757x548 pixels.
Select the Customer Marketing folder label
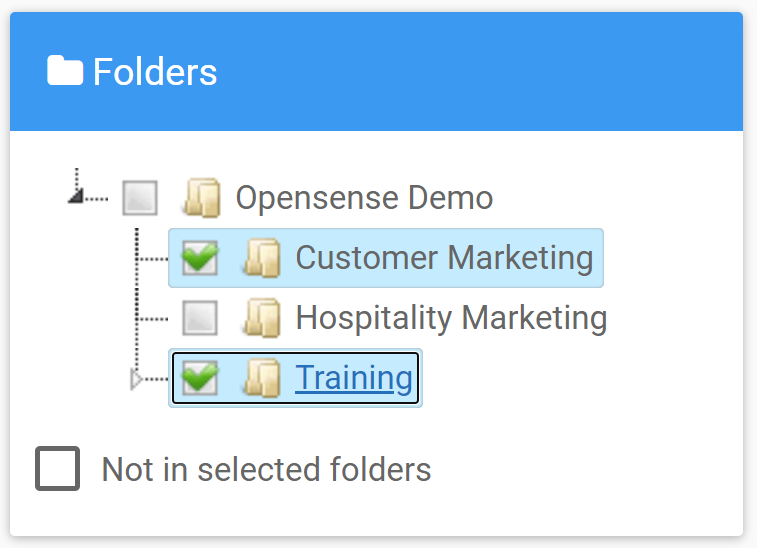[x=444, y=258]
